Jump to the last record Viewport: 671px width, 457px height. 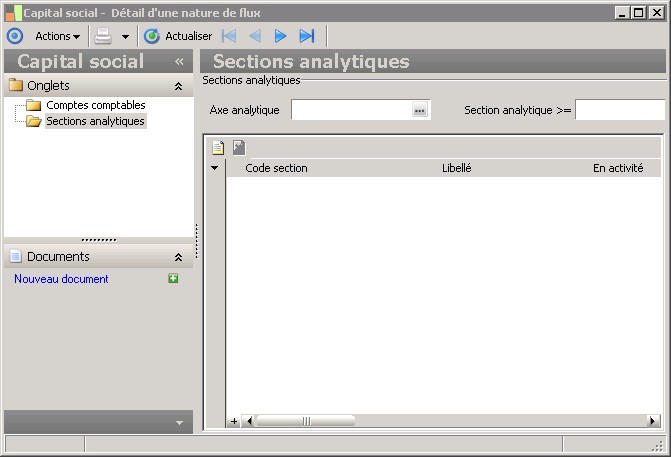(x=306, y=36)
